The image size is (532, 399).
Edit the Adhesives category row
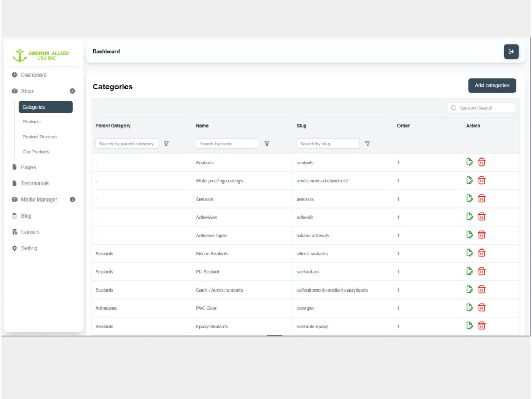click(x=470, y=217)
